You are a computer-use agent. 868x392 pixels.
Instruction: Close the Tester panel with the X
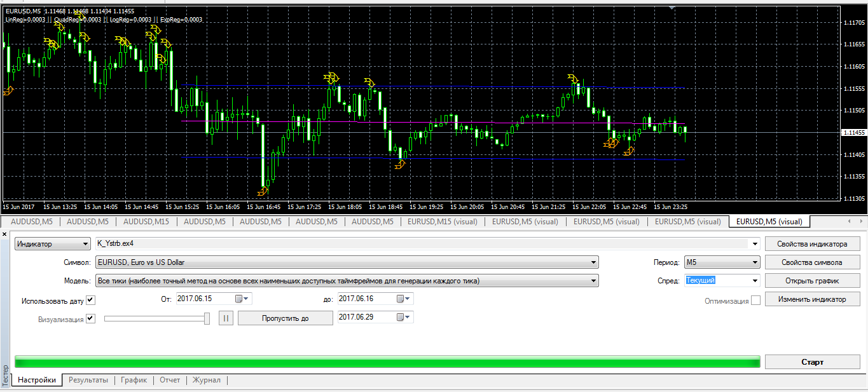click(x=5, y=235)
